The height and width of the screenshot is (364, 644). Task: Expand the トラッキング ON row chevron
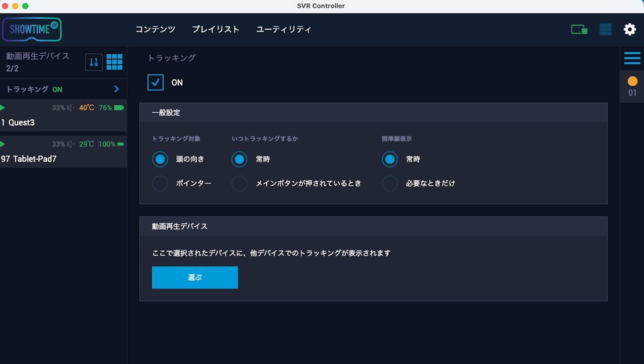116,89
